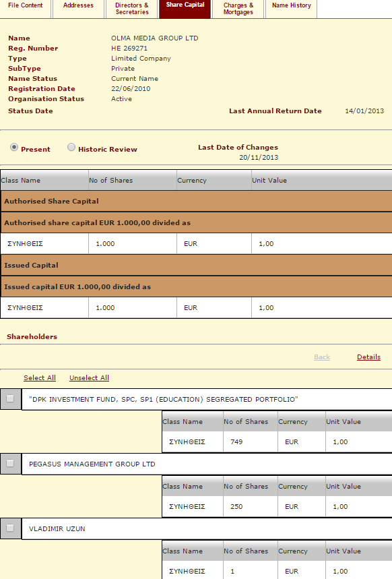Click the PEGASUS MANAGEMENT GROUP LTD name
This screenshot has height=579, width=392.
[x=92, y=464]
